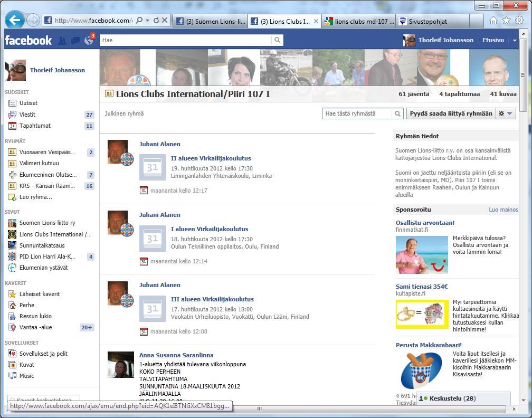Click Pyydä saada liittyä ryhmään button

[x=451, y=113]
